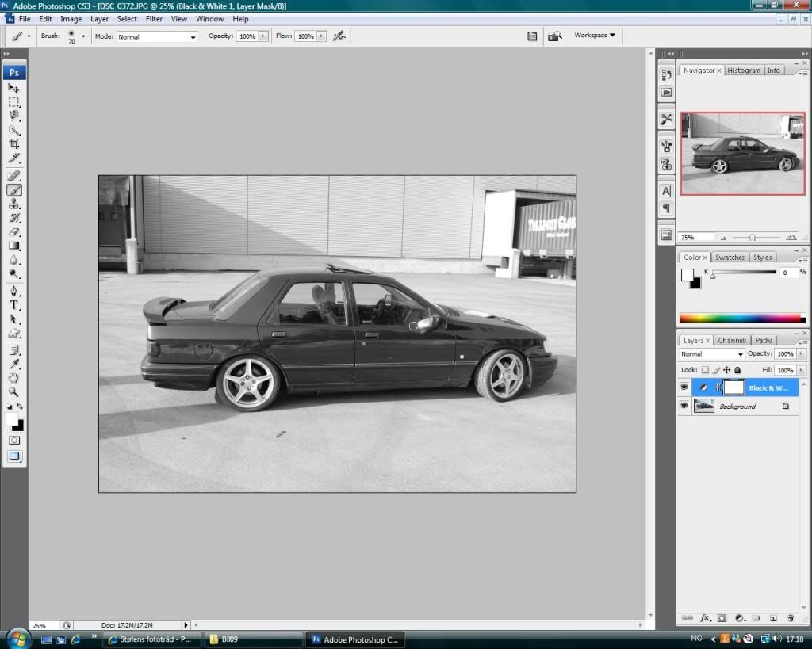The height and width of the screenshot is (649, 812).
Task: Open the layer blend mode dropdown
Action: pyautogui.click(x=712, y=354)
